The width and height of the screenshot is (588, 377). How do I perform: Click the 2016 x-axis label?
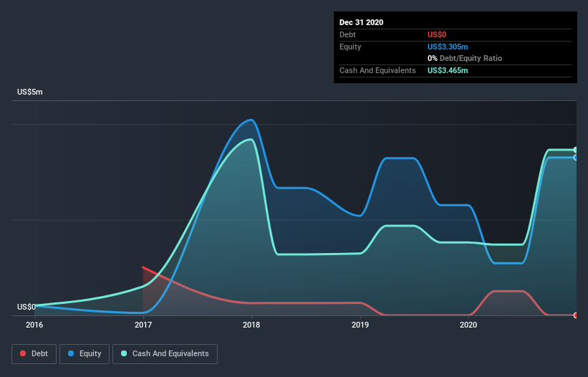click(34, 325)
